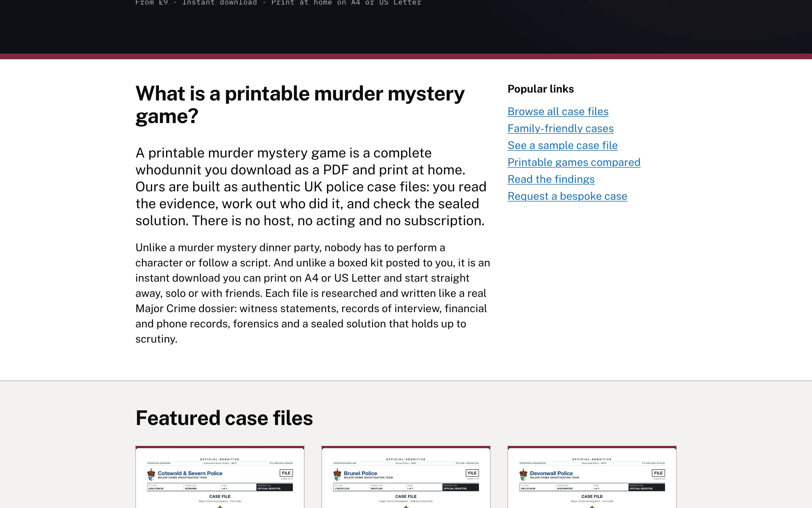Open the Devonwall Police case file card
Viewport: 812px width, 508px height.
tap(592, 477)
